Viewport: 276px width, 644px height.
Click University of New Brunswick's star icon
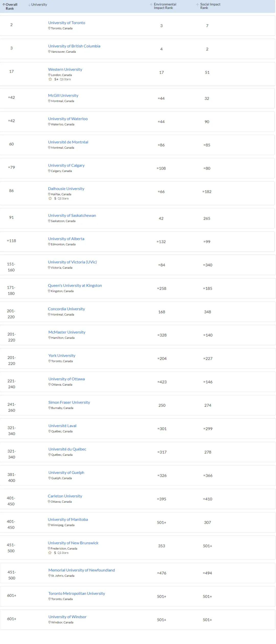50,553
